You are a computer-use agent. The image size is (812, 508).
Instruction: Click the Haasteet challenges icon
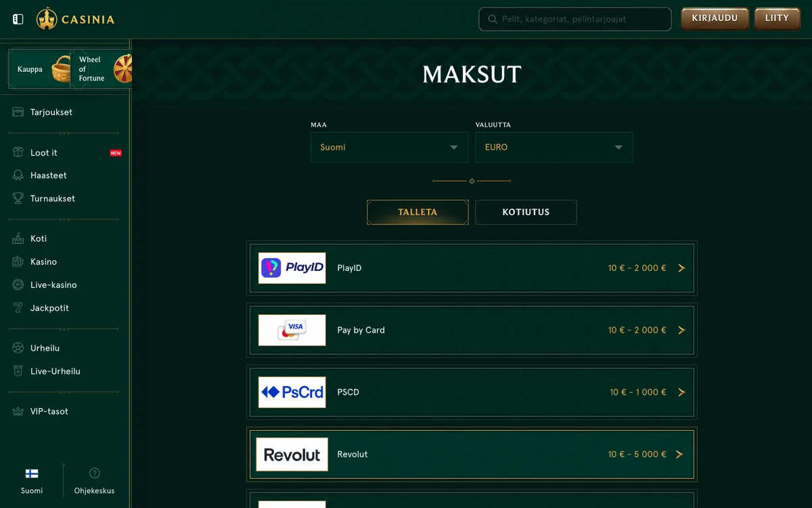point(18,175)
